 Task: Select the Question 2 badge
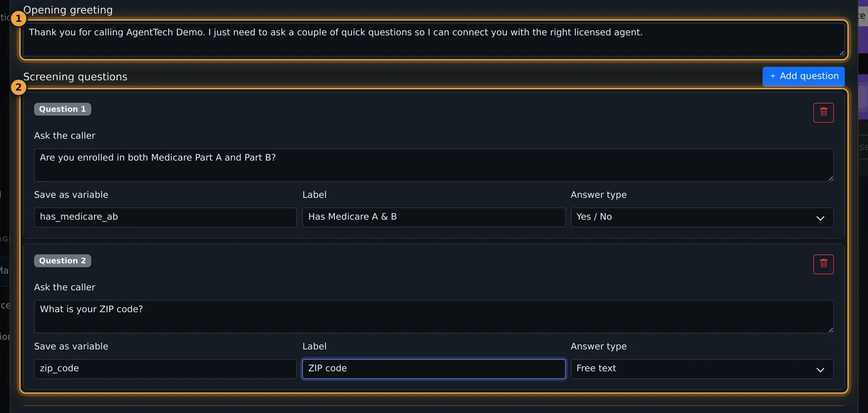point(62,261)
